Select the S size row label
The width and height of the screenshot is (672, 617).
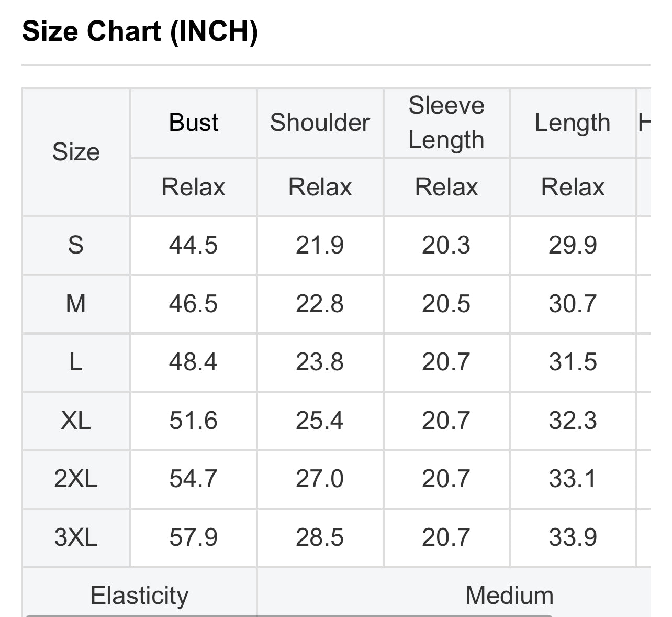point(76,245)
